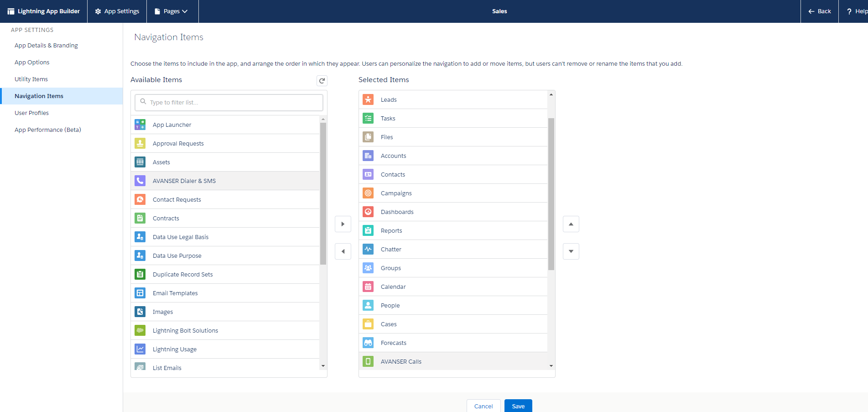The height and width of the screenshot is (412, 868).
Task: Click the Data Use Purpose icon
Action: click(140, 256)
